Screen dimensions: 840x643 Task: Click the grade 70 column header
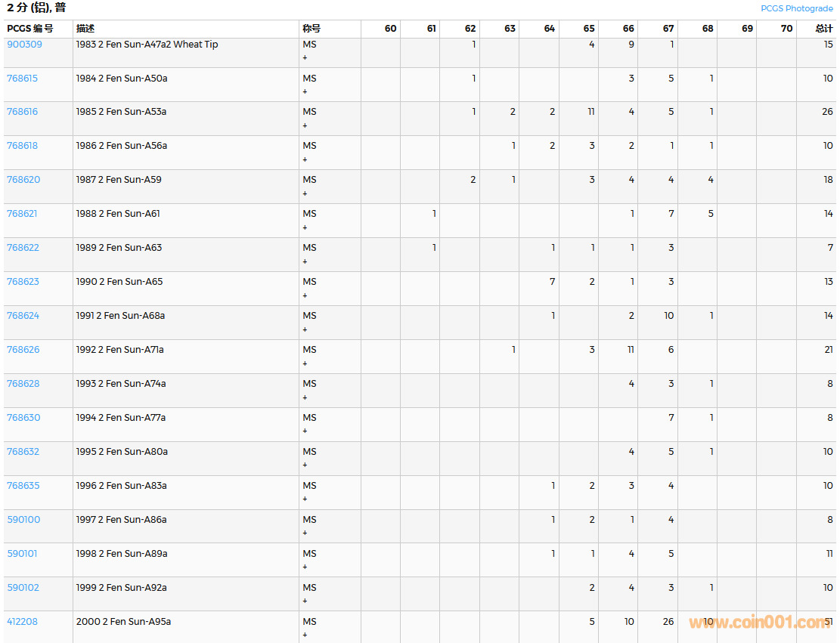pos(786,29)
